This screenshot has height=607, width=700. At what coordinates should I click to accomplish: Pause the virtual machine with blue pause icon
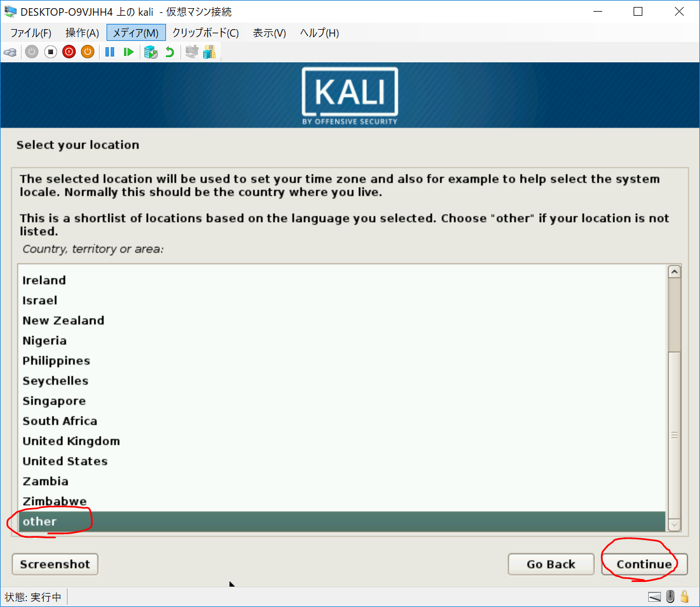point(109,52)
